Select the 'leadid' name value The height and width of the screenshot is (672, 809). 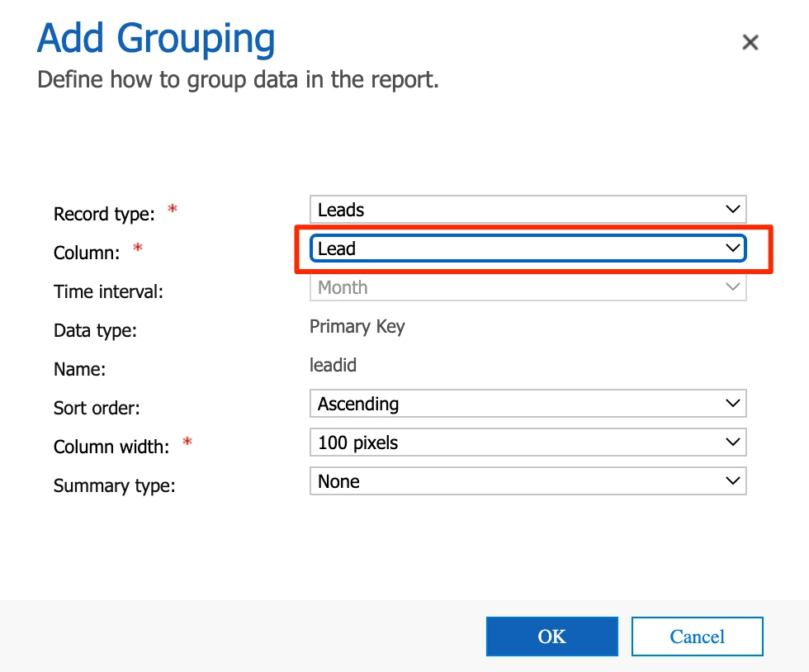click(333, 365)
